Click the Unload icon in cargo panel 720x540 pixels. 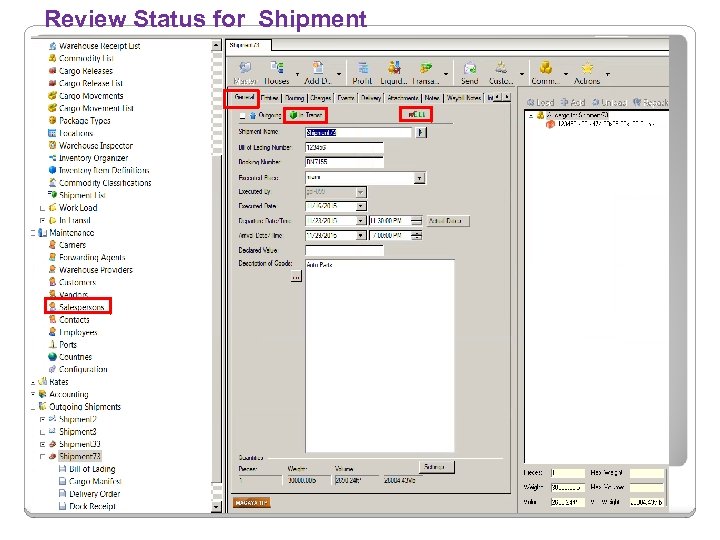609,102
